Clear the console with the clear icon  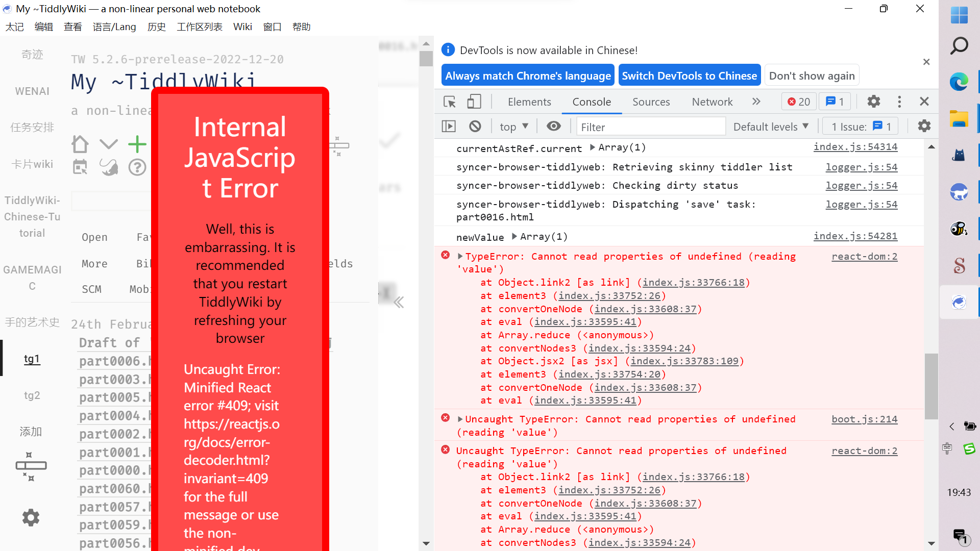point(475,126)
